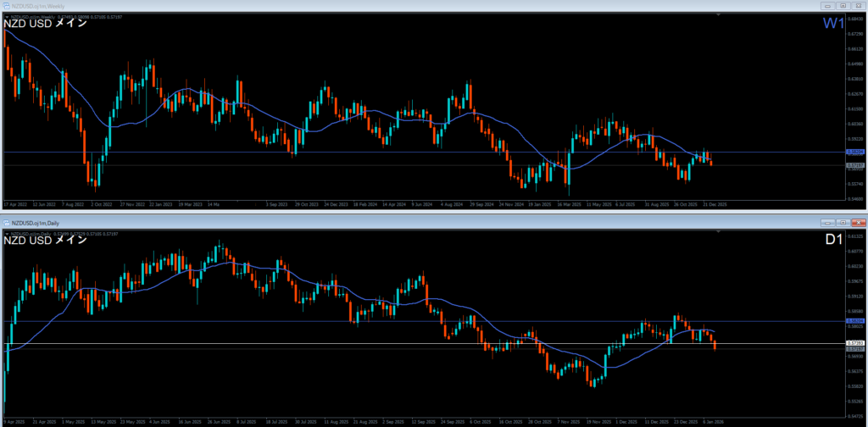Click the Daily chart window document icon
868x427 pixels.
6,222
